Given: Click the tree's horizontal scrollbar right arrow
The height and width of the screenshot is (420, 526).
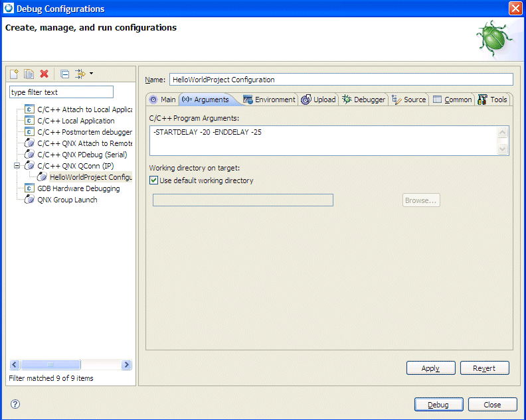Looking at the screenshot, I should coord(127,365).
